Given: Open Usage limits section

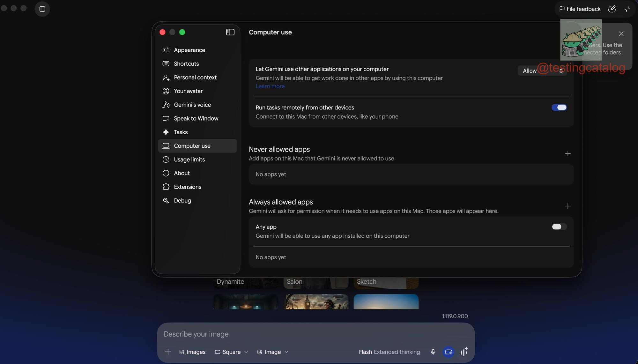Looking at the screenshot, I should coord(197,160).
